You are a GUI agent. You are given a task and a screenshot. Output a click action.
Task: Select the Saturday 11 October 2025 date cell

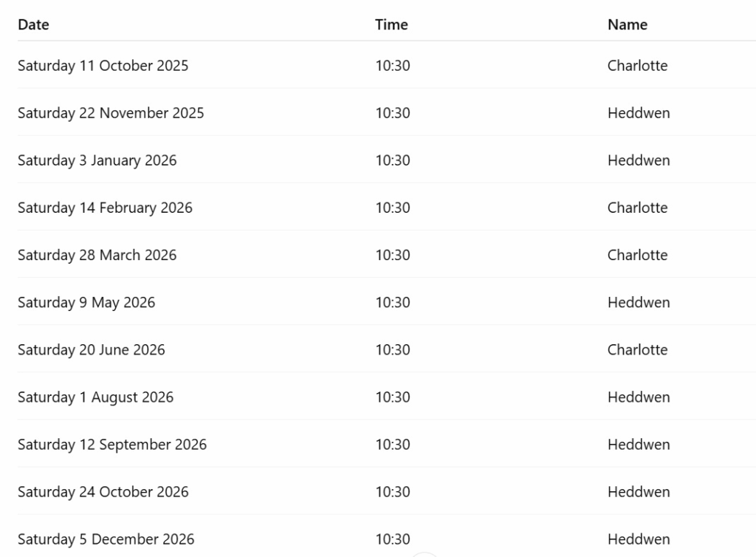[x=103, y=66]
